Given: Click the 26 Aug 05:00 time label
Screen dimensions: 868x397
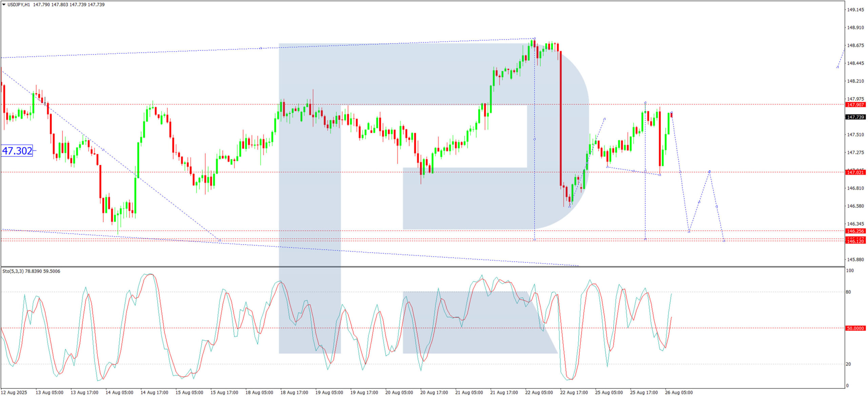Looking at the screenshot, I should [678, 393].
